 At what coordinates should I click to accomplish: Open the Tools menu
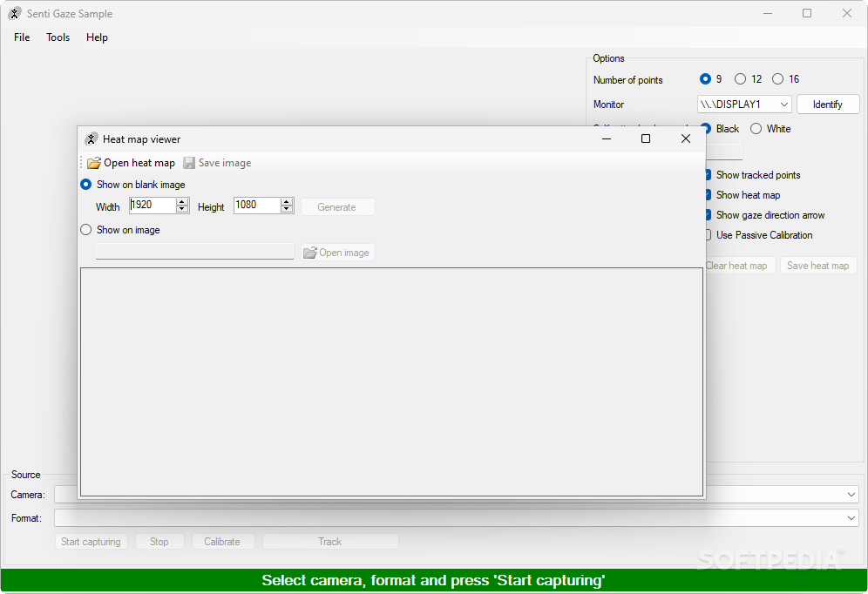(58, 37)
